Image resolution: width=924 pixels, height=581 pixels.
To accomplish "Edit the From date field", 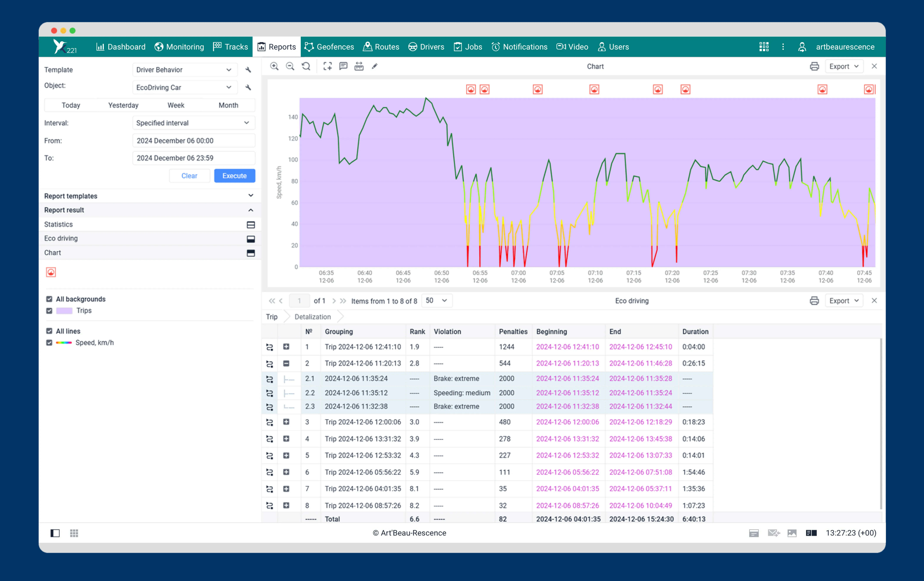I will [194, 140].
